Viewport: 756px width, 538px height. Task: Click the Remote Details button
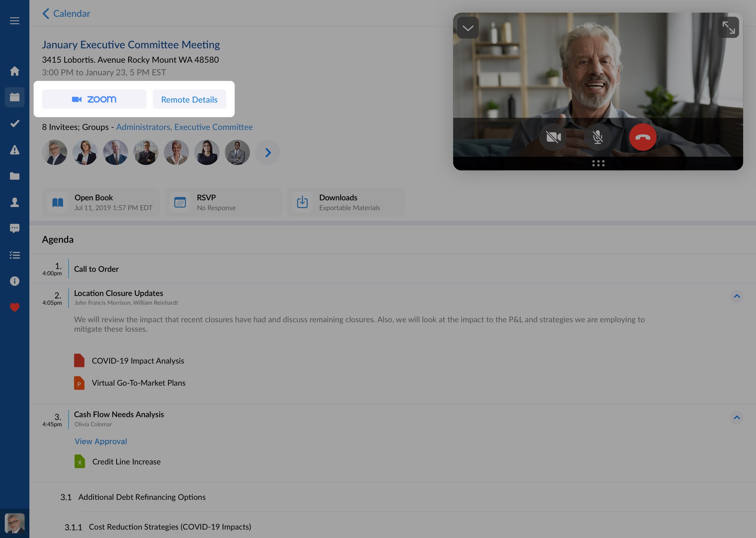click(x=189, y=99)
